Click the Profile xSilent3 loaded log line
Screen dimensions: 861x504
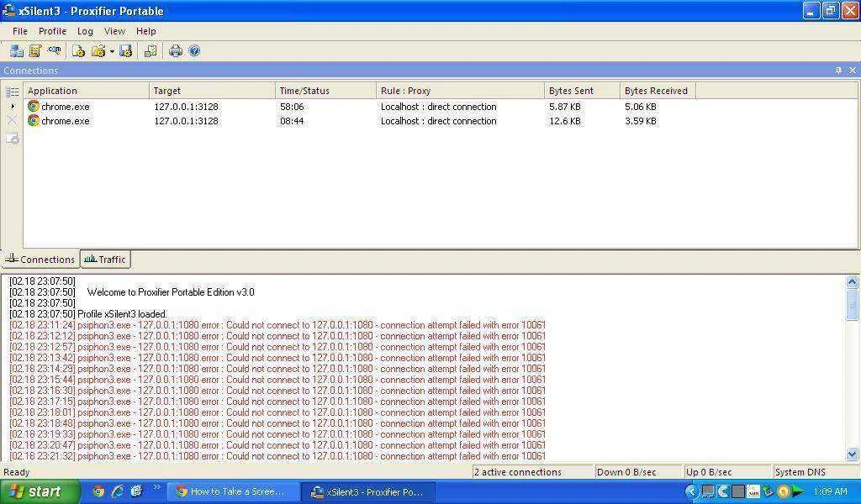[x=87, y=314]
